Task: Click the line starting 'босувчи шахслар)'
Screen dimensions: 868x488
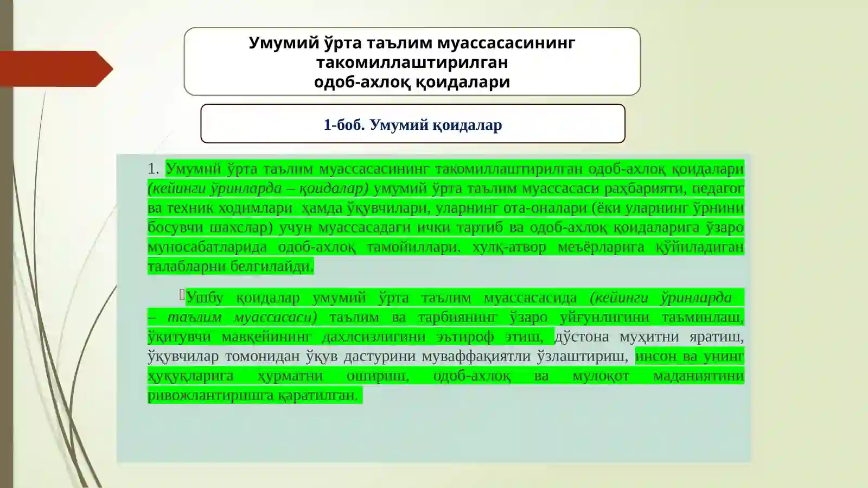Action: point(446,227)
